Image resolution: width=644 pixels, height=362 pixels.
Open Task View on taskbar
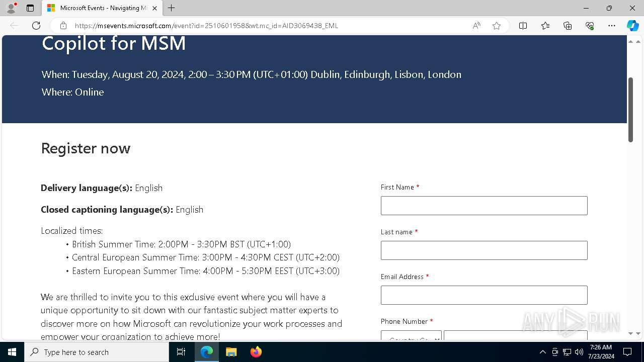point(181,352)
